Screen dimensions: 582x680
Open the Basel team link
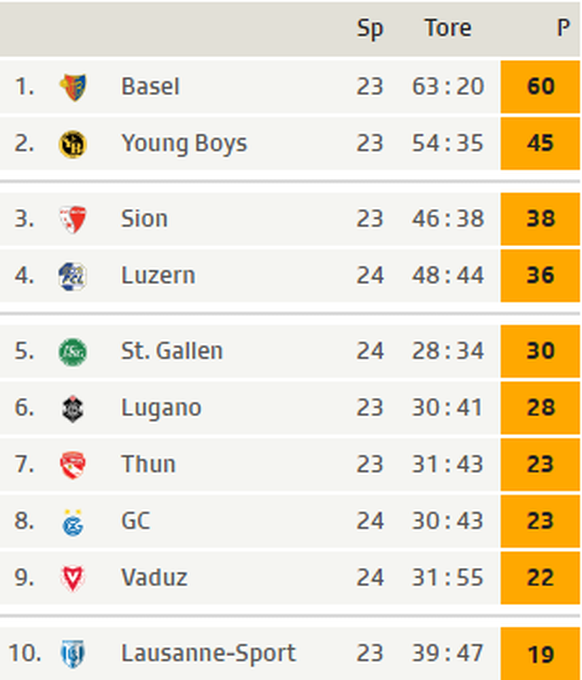150,86
